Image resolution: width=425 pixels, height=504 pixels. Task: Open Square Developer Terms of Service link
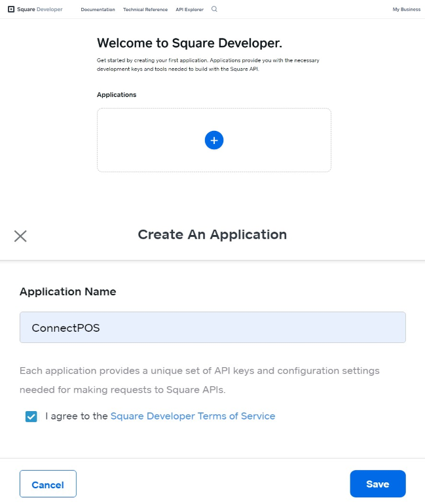(x=193, y=416)
